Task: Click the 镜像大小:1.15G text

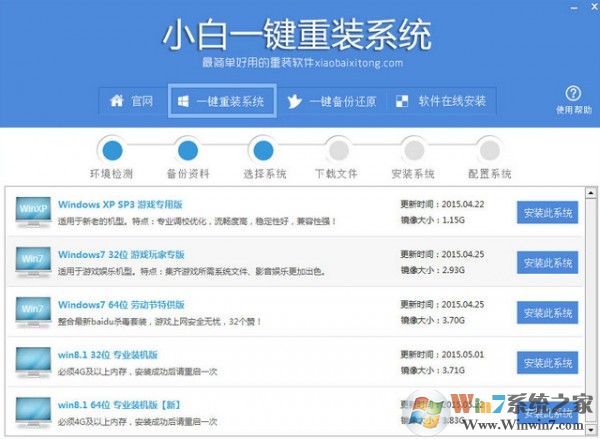Action: coord(432,220)
